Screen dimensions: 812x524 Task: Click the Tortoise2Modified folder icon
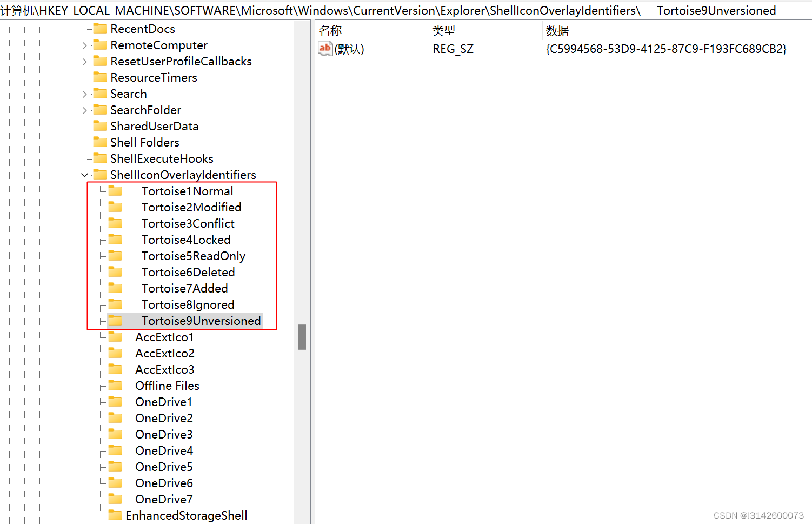tap(115, 207)
